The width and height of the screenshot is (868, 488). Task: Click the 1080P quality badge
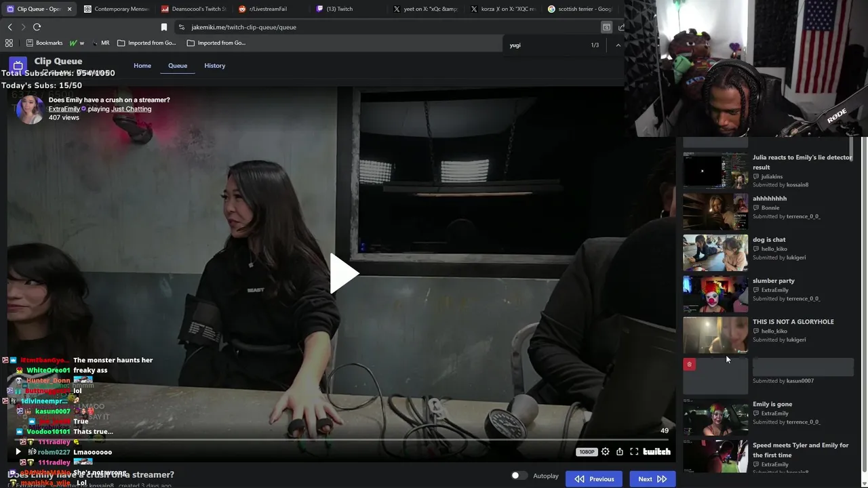coord(587,452)
